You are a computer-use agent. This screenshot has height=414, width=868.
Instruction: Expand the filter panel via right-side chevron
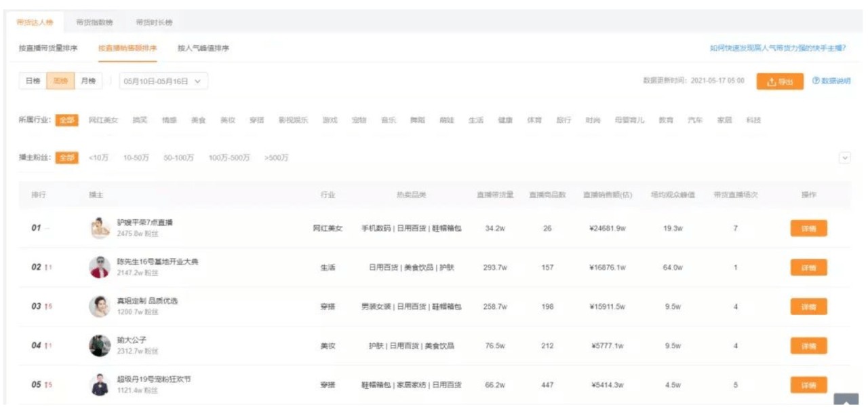tap(846, 157)
